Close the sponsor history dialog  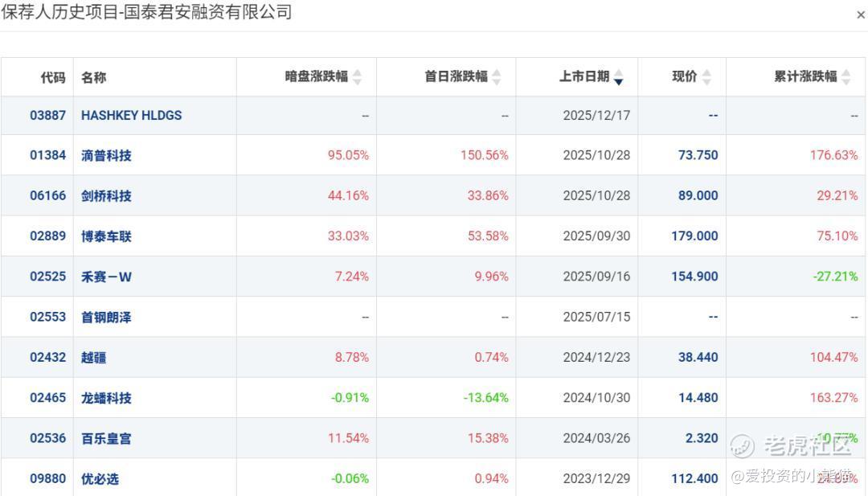[860, 15]
